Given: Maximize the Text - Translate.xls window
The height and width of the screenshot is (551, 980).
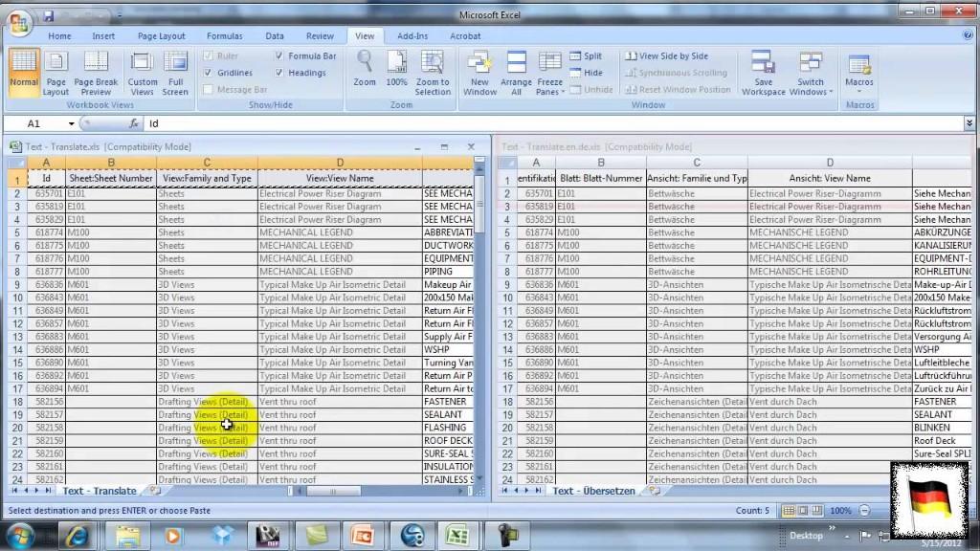Looking at the screenshot, I should click(444, 146).
